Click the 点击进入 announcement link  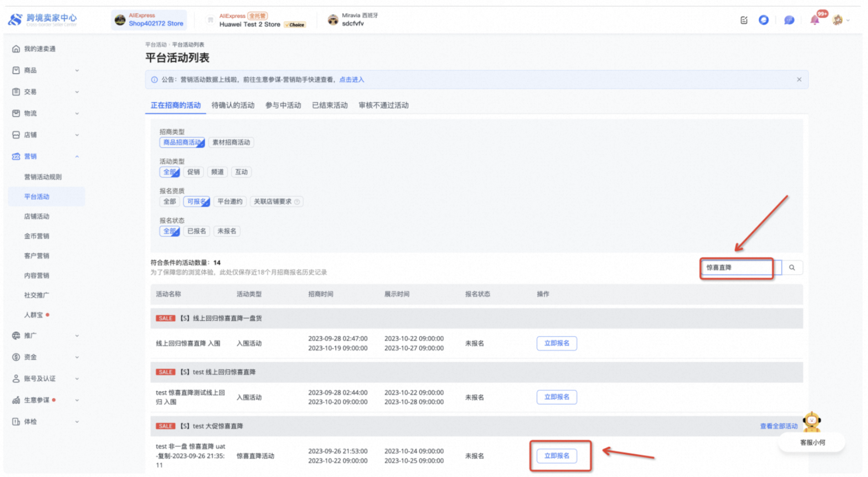coord(351,79)
